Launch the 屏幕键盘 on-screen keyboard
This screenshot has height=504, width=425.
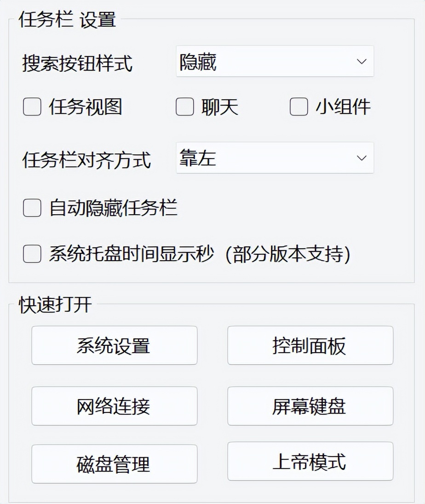(310, 406)
